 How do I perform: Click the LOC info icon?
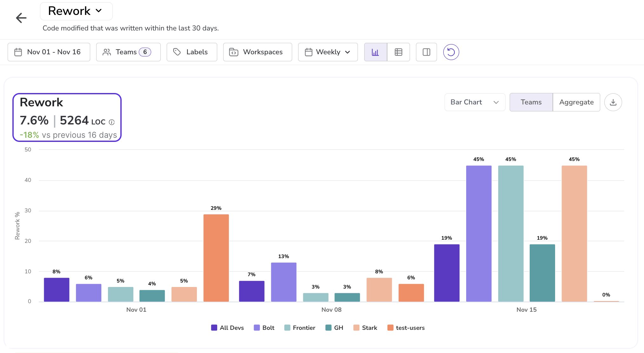pos(112,122)
